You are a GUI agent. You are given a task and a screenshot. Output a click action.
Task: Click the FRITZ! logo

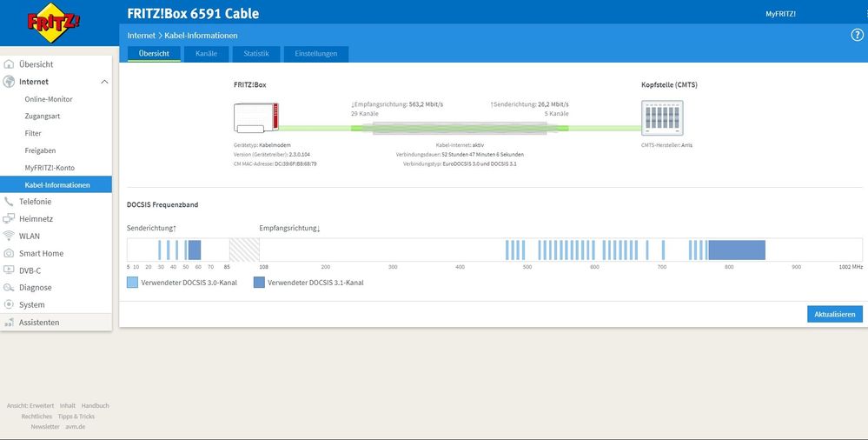click(x=53, y=22)
